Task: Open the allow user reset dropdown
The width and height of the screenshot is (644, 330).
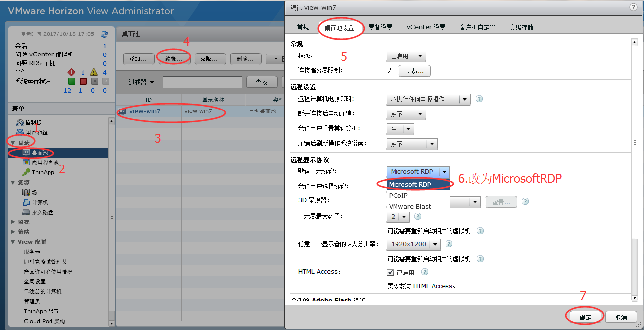Action: (400, 129)
